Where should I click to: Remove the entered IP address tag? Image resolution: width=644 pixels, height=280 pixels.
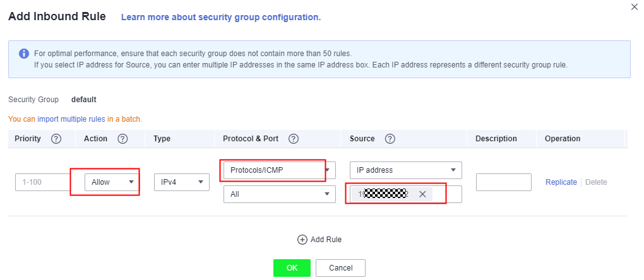(x=422, y=194)
